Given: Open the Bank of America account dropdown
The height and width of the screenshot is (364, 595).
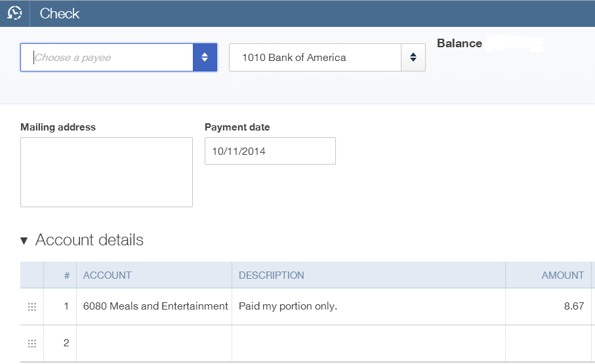Looking at the screenshot, I should point(413,57).
